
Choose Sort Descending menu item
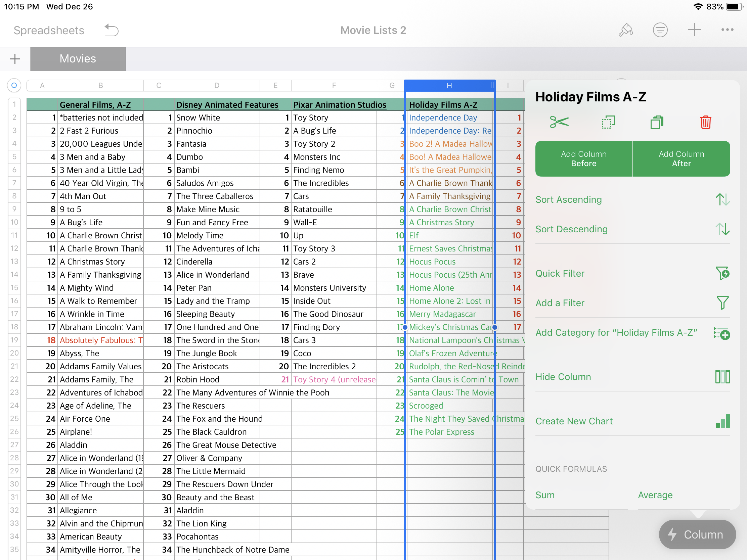coord(632,229)
